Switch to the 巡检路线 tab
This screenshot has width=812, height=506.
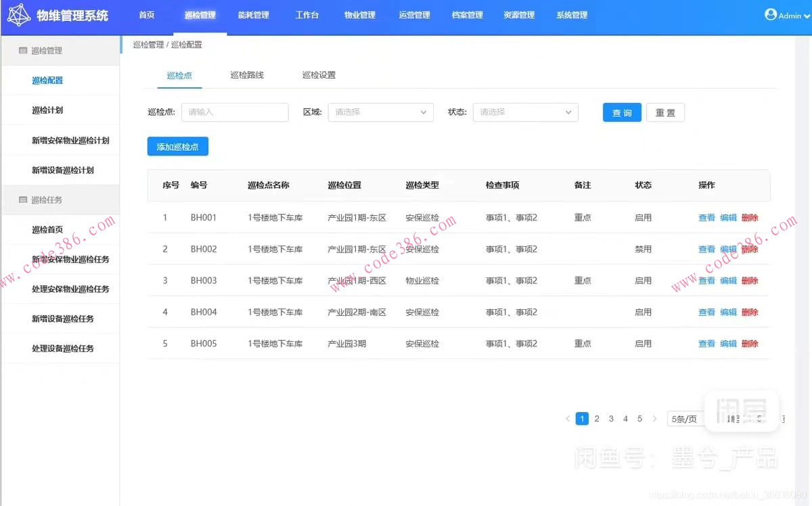(246, 75)
